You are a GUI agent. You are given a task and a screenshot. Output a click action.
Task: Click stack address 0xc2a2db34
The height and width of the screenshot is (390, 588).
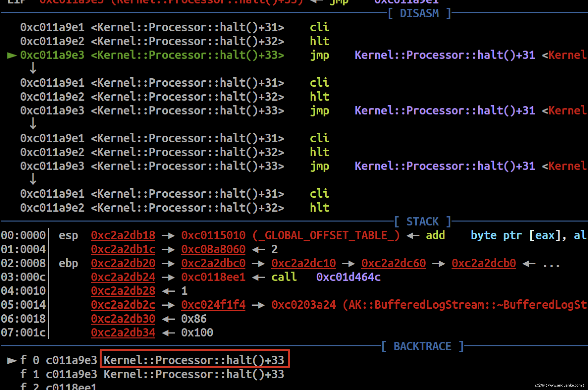[123, 333]
